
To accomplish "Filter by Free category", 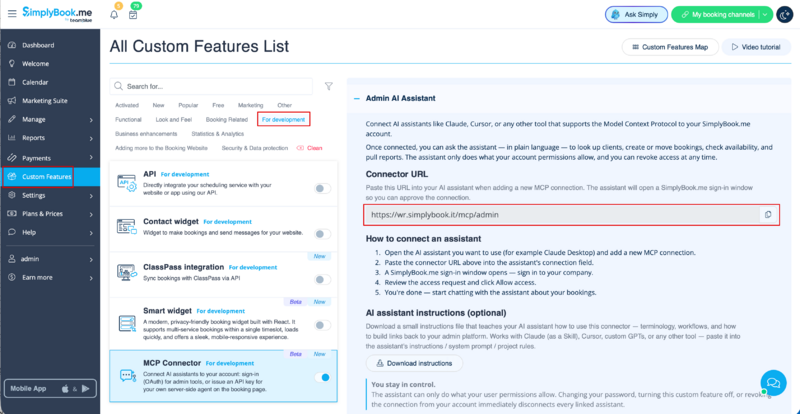I will [x=218, y=105].
